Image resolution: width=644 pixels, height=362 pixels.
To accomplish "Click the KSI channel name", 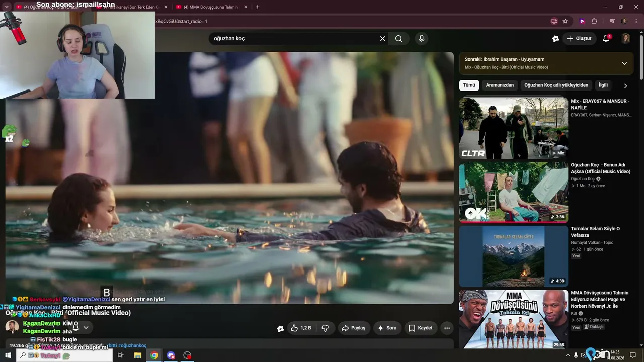I will coord(574,313).
